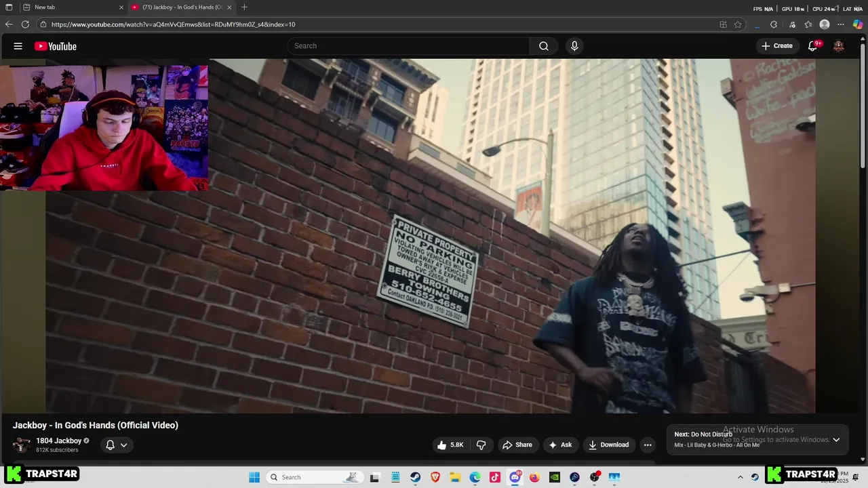Open Task View on the taskbar
868x488 pixels.
[x=374, y=477]
